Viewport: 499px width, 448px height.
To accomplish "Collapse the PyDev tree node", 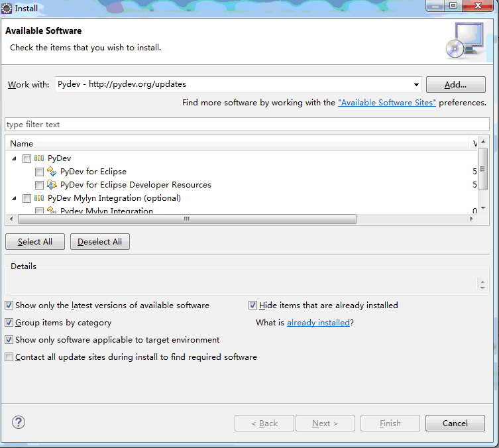I will (x=14, y=158).
